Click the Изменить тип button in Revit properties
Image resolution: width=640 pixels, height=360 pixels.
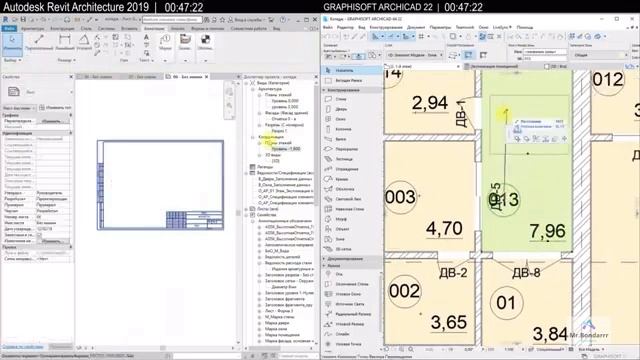[x=56, y=108]
